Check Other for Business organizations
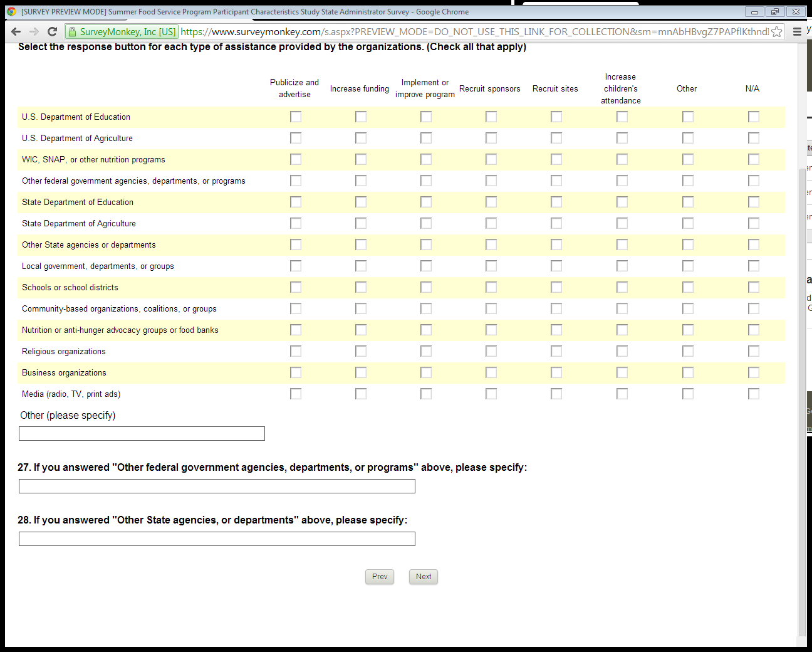 688,372
